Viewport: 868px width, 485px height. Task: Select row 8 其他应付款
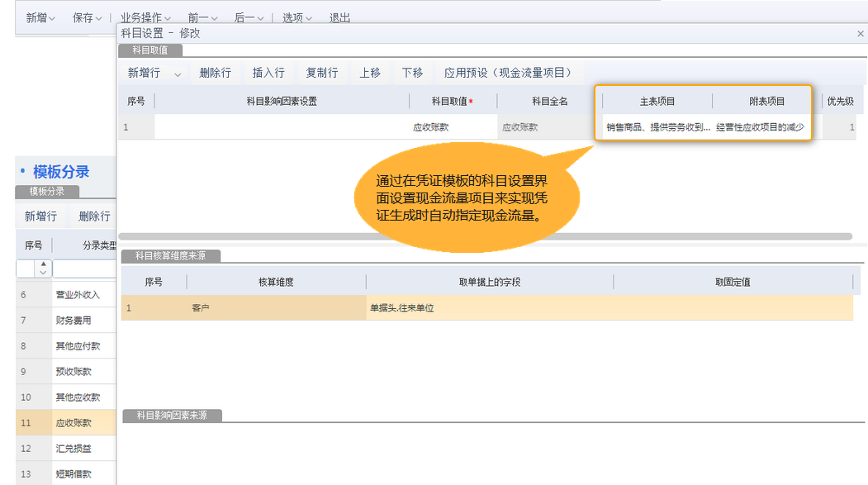66,346
